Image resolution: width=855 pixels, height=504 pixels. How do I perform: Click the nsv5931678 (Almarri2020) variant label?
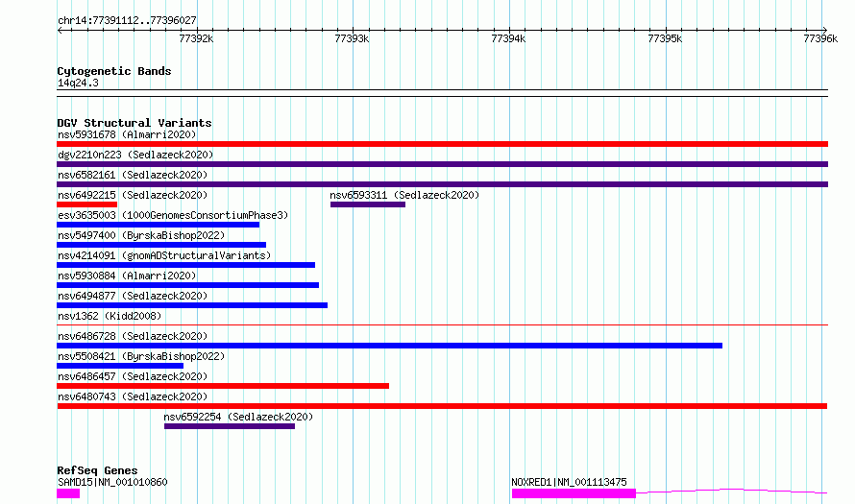coord(127,134)
